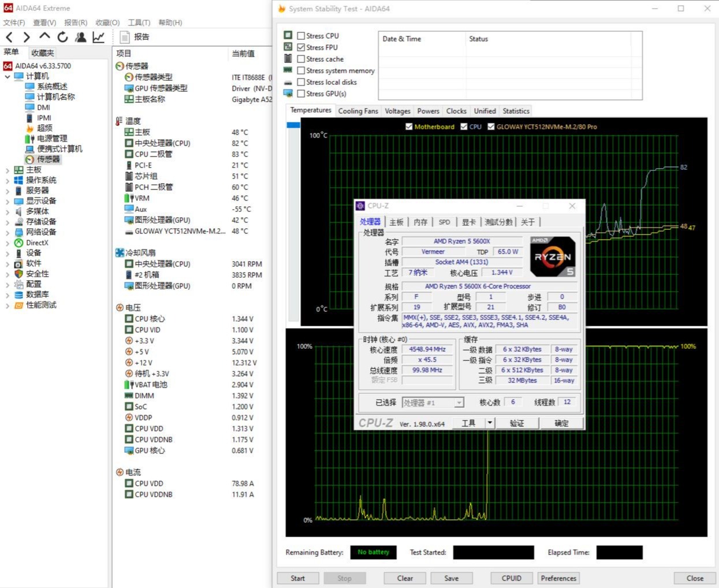Viewport: 719px width, 588px height.
Task: Open the 工具(T) menu
Action: (x=139, y=23)
